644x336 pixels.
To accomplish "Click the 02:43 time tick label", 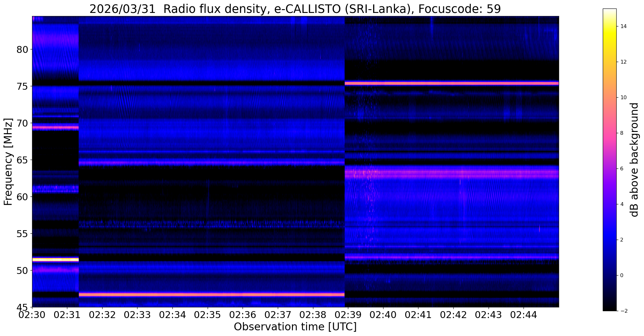I will click(x=488, y=315).
